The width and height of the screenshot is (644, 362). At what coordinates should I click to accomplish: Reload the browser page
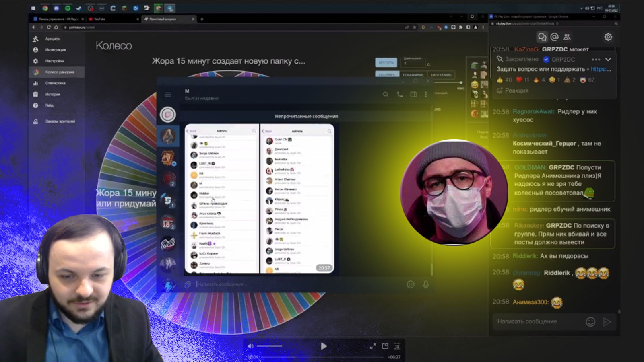point(49,27)
